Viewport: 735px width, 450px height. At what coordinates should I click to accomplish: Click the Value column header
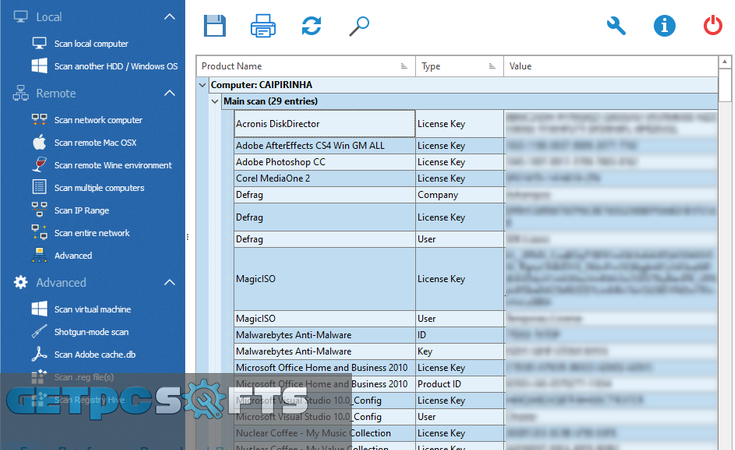611,66
